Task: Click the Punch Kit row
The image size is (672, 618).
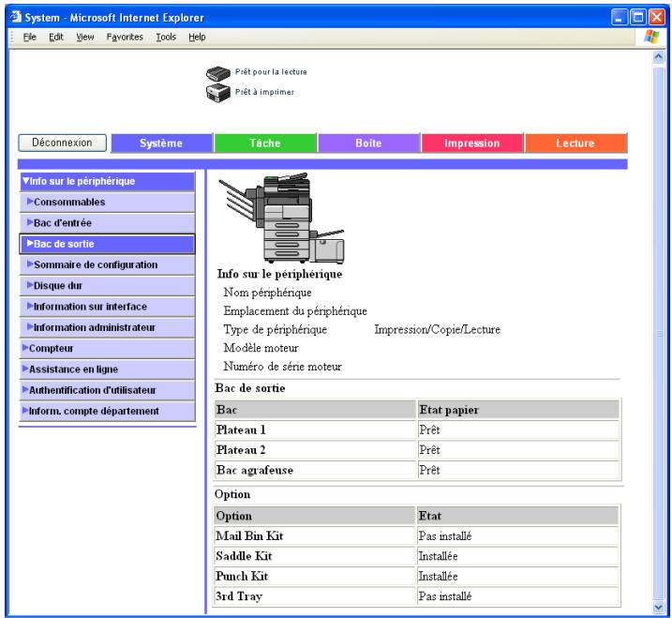Action: 417,577
